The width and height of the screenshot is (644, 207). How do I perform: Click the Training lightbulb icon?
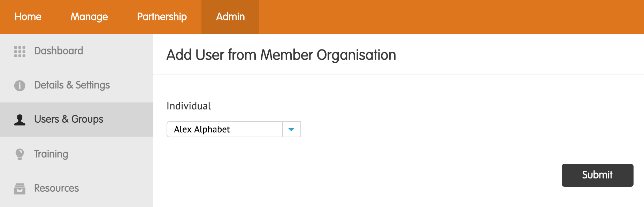pos(20,154)
